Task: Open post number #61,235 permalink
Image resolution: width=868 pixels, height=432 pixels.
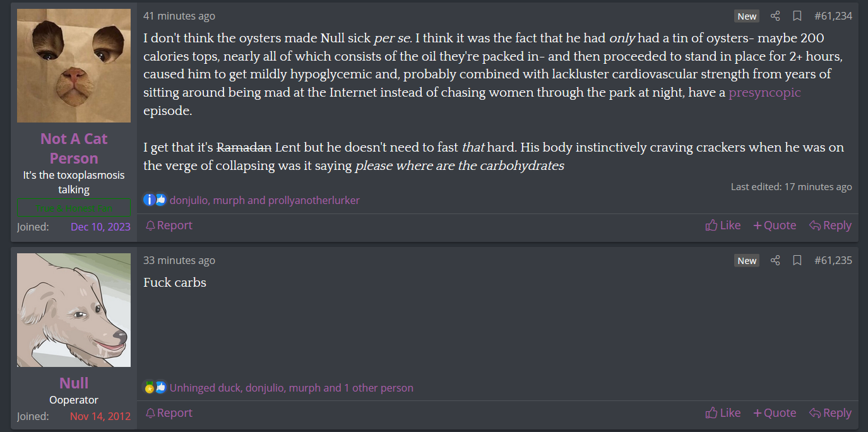Action: pos(833,260)
